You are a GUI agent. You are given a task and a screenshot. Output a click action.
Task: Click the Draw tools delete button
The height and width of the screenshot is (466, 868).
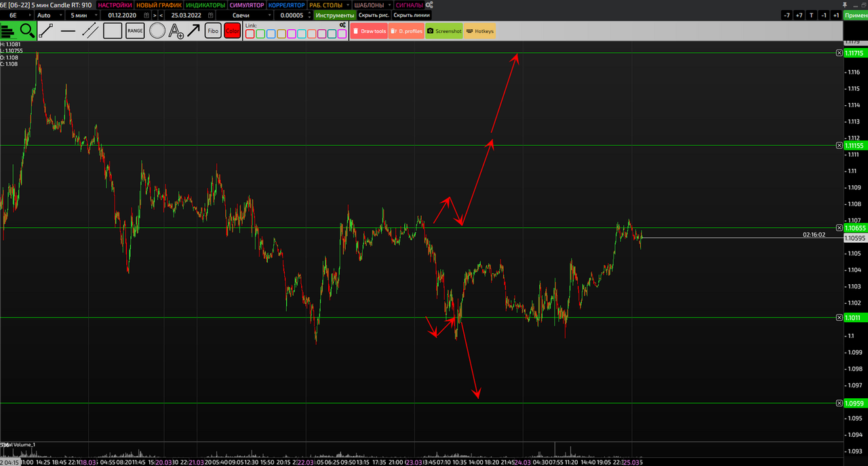pos(368,31)
